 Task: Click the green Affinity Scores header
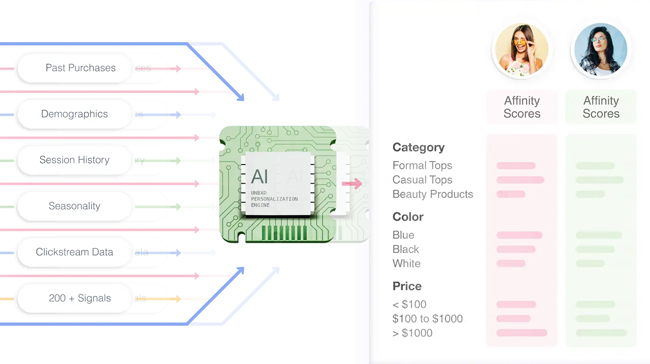tap(601, 107)
